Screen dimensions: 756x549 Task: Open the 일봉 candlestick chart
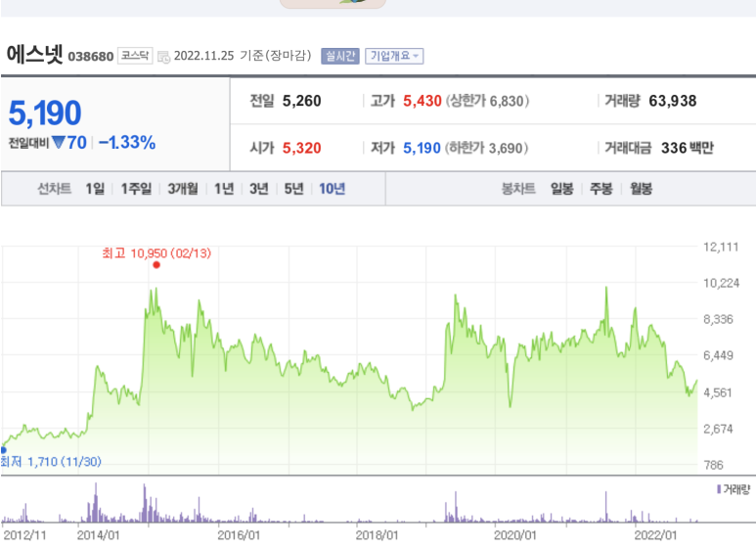tap(562, 189)
